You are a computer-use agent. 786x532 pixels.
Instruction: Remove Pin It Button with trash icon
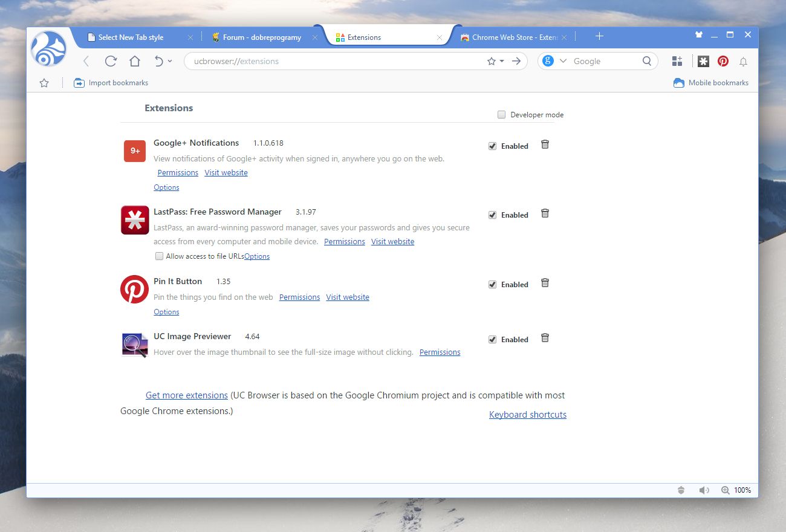click(545, 283)
